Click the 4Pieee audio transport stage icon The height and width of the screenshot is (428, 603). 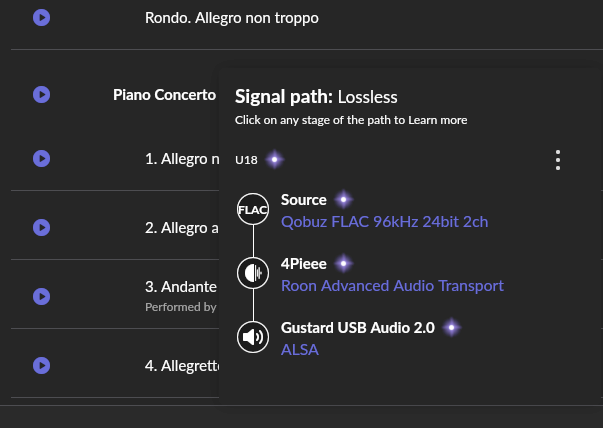253,274
